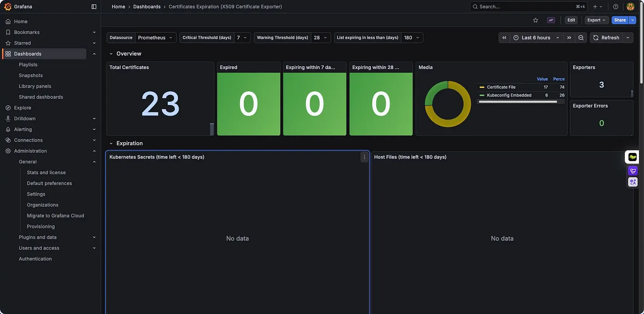Click the yellow-green extension icon on right edge
The height and width of the screenshot is (314, 644).
coord(633,157)
